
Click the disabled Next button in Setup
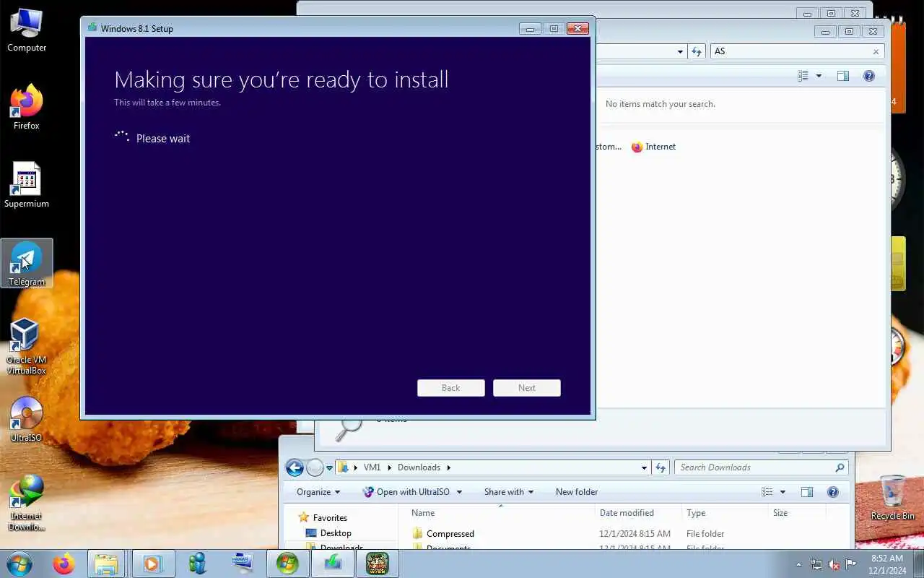pos(527,388)
